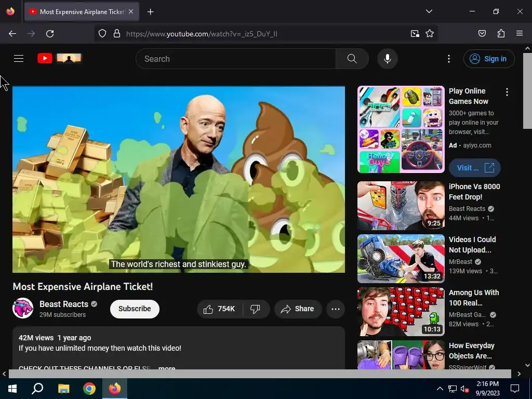The height and width of the screenshot is (399, 532).
Task: Click the Among Us 10:13 thumbnail
Action: [401, 312]
